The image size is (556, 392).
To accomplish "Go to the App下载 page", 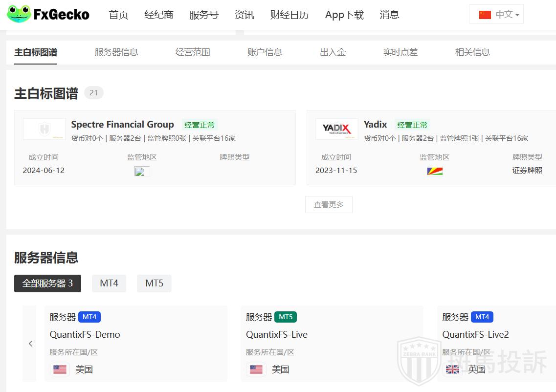I will 344,15.
